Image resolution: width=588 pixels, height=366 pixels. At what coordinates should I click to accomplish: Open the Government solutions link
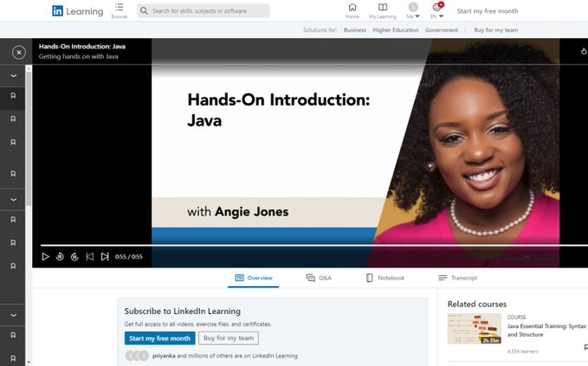click(x=442, y=30)
